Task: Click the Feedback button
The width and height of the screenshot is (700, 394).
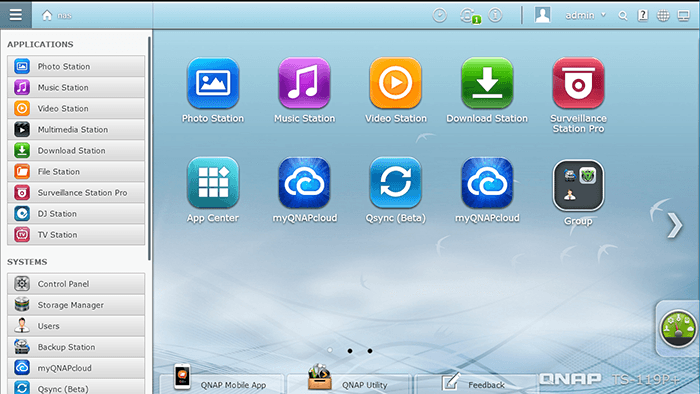Action: click(475, 383)
